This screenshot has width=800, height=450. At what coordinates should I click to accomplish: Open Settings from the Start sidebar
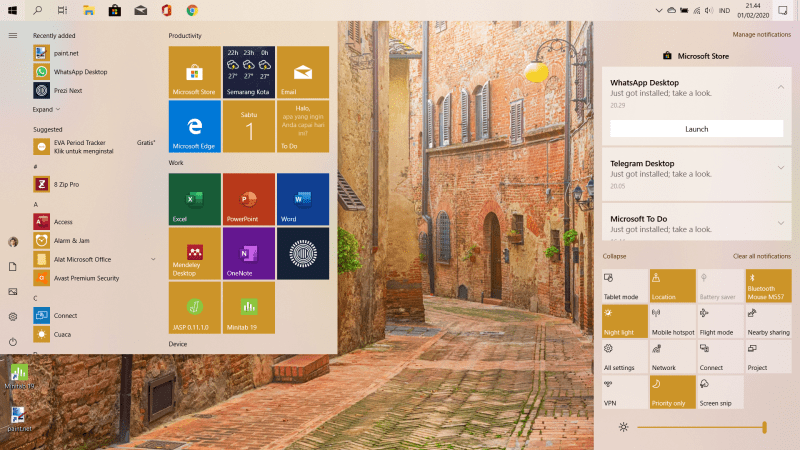tap(13, 316)
